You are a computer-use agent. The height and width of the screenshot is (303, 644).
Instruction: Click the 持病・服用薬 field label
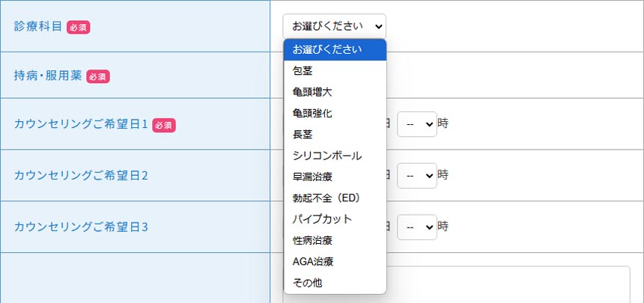click(48, 75)
